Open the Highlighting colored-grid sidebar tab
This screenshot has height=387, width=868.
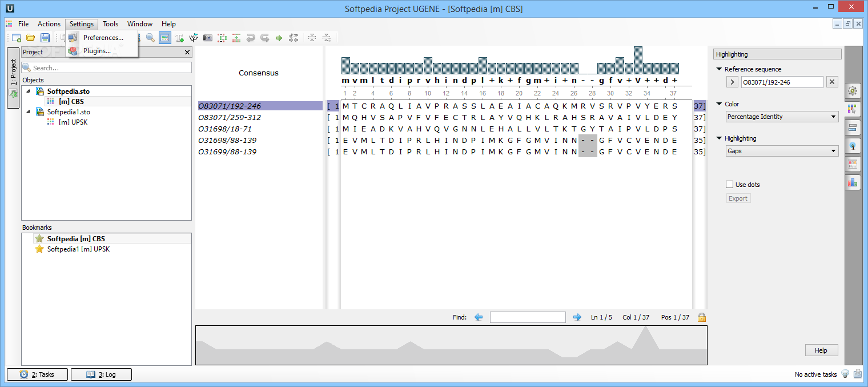pyautogui.click(x=853, y=109)
